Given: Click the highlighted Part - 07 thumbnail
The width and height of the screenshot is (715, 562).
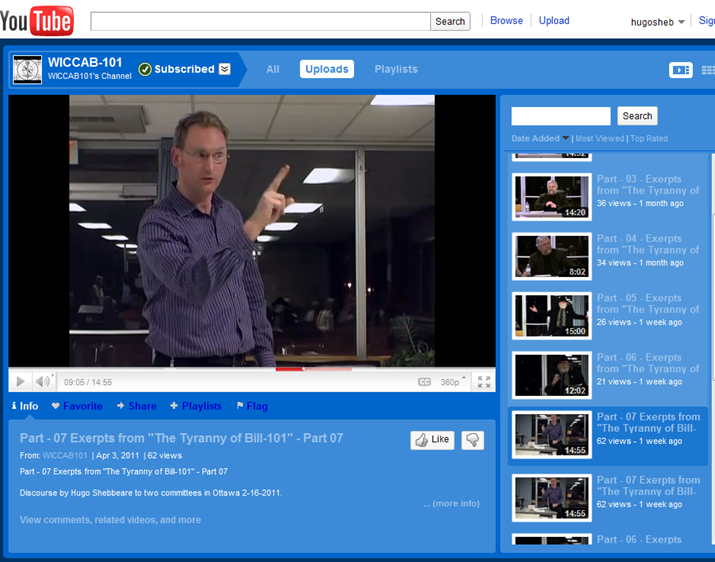Looking at the screenshot, I should [x=552, y=434].
